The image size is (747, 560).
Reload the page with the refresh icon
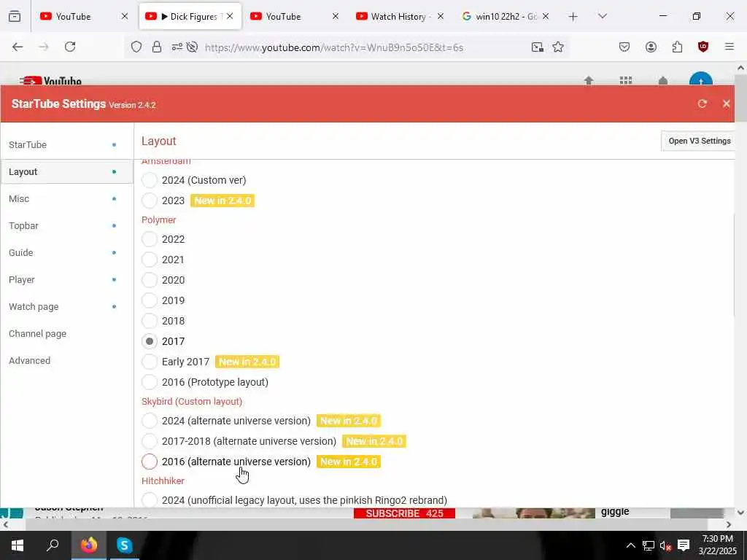(70, 47)
